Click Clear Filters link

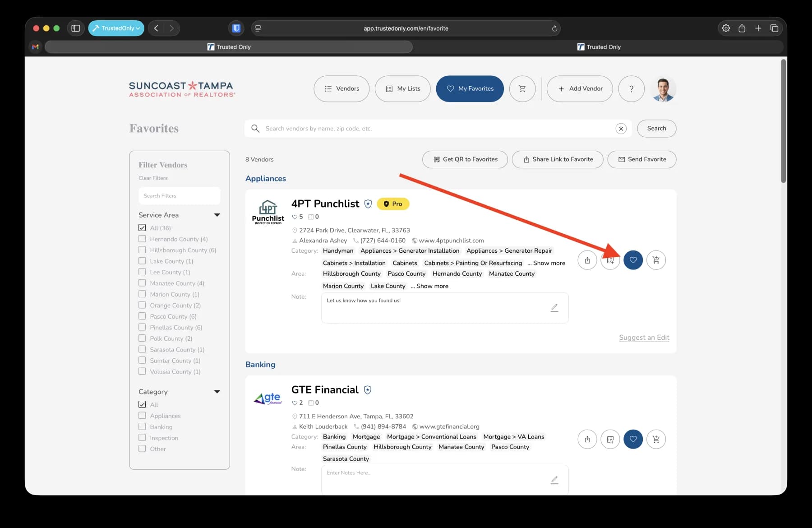[153, 178]
